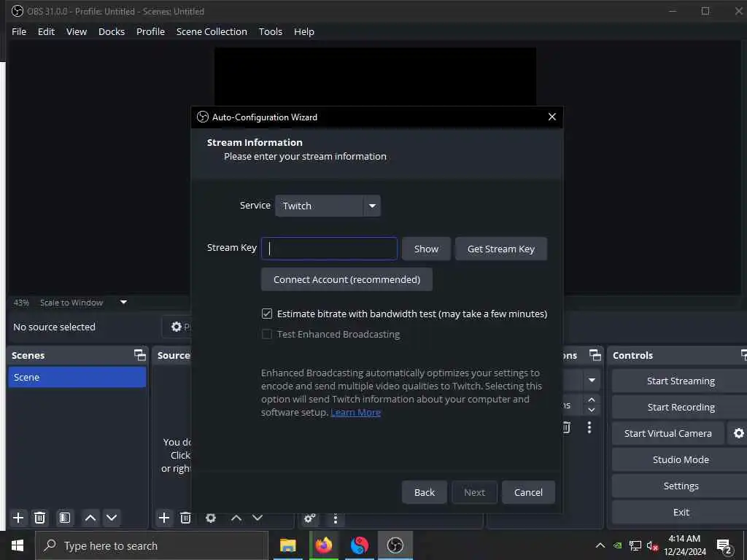
Task: Open audio mixer advanced properties gears icon
Action: pyautogui.click(x=309, y=518)
